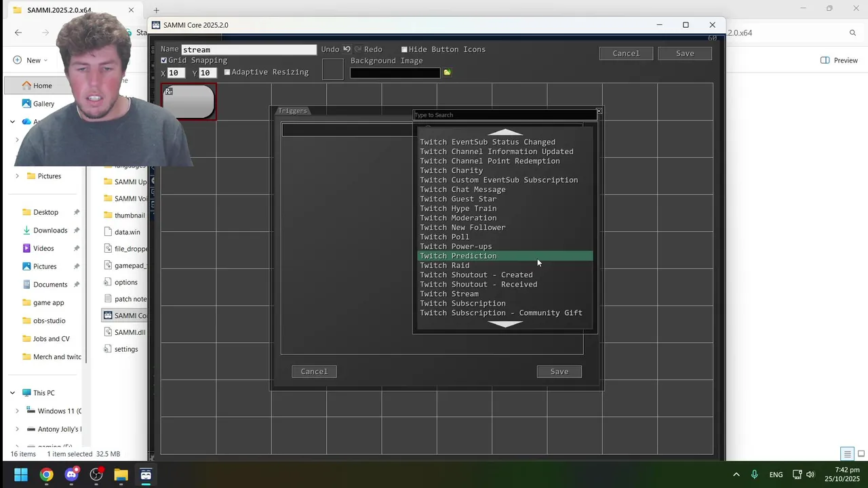
Task: Open Discord from taskbar
Action: [x=71, y=474]
